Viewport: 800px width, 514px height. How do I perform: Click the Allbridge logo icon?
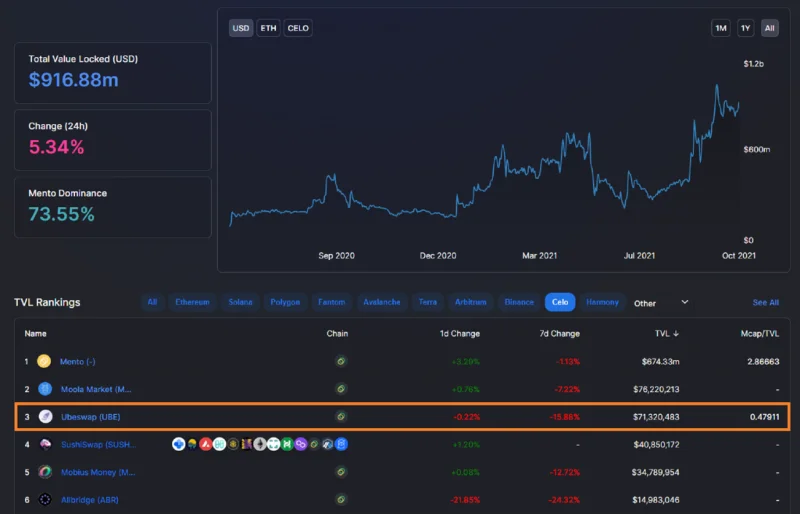pos(45,500)
